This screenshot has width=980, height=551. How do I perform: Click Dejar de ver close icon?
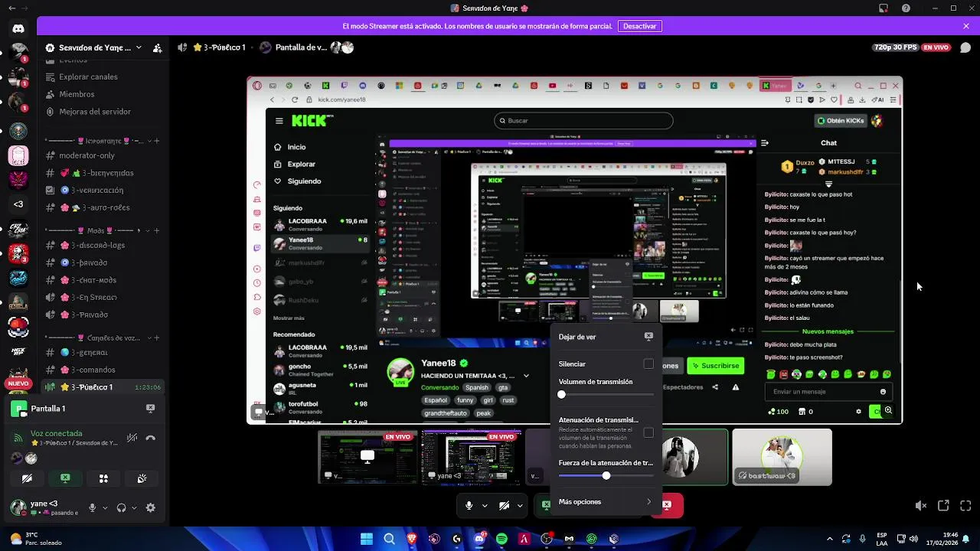(x=648, y=336)
